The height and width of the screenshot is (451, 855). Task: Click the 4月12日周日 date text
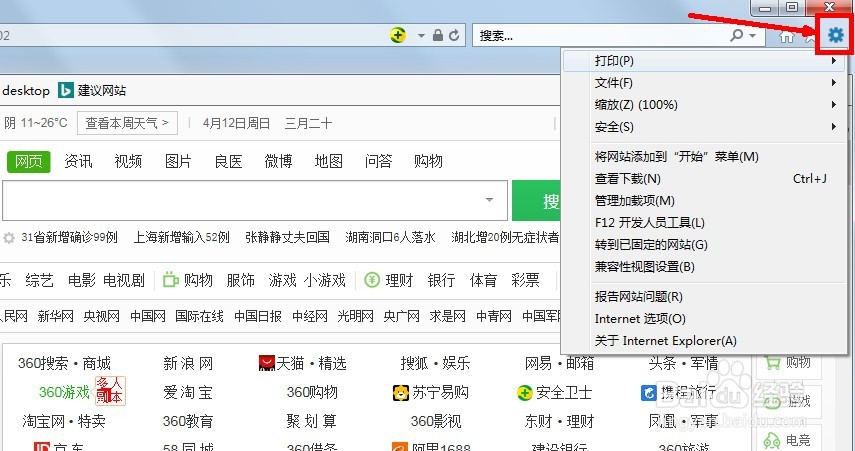(237, 123)
